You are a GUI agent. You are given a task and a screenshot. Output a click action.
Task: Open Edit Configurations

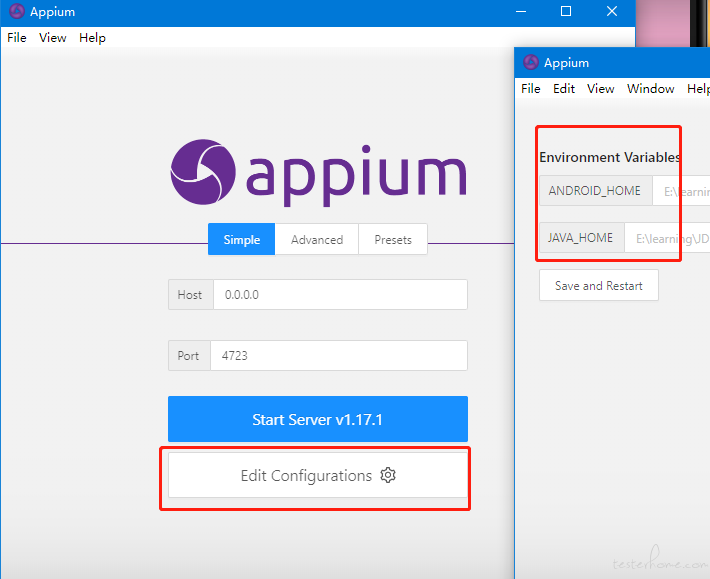coord(318,475)
